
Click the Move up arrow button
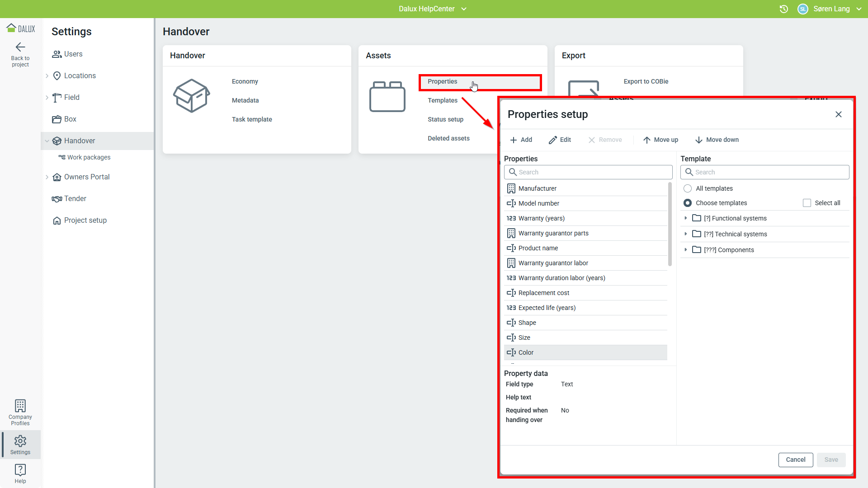(x=660, y=140)
